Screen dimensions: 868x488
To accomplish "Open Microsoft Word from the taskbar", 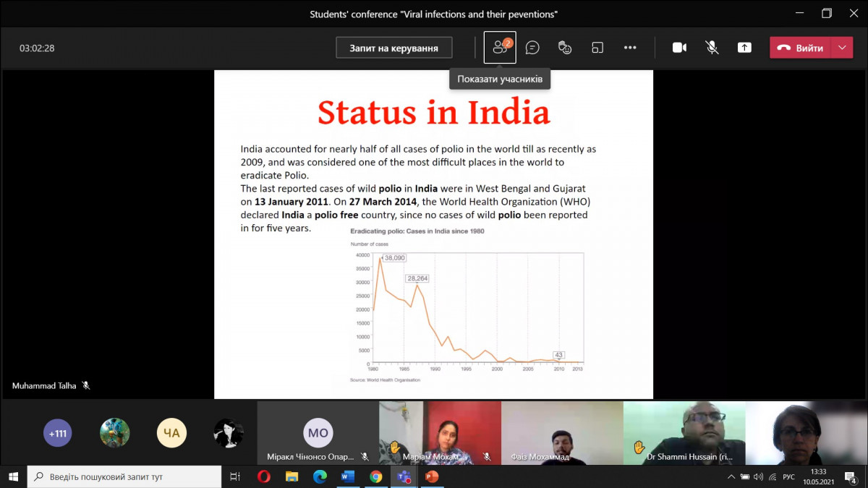I will point(348,476).
